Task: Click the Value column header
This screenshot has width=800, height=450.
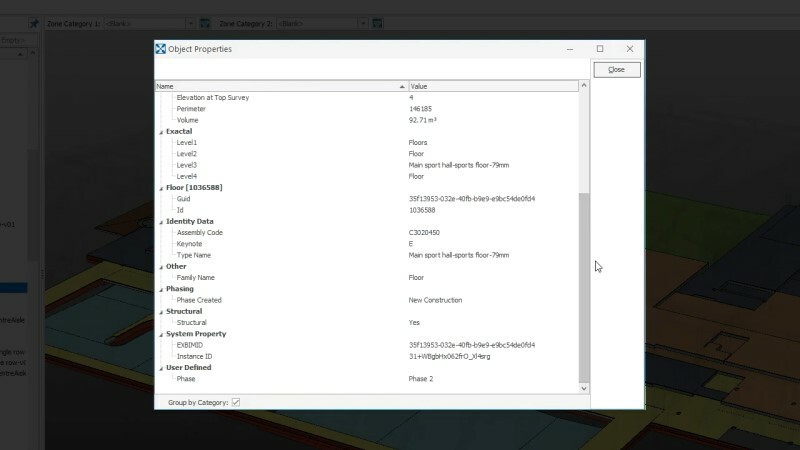Action: [x=490, y=87]
